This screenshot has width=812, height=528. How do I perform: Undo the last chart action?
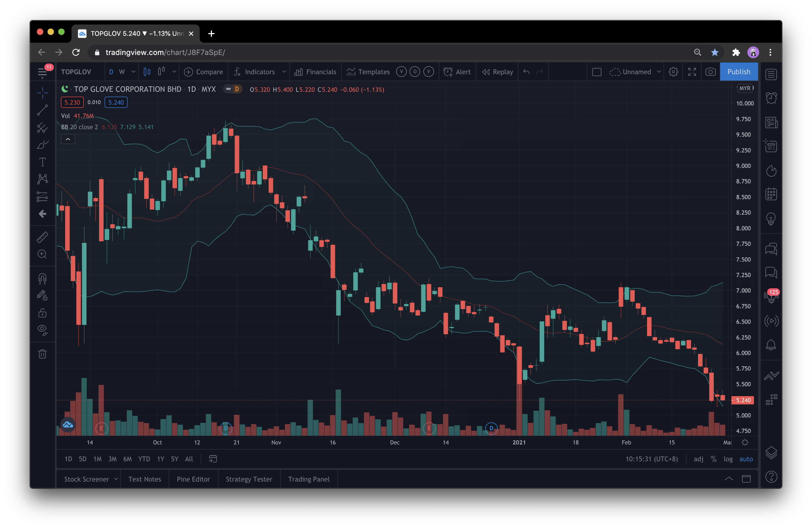(x=526, y=72)
